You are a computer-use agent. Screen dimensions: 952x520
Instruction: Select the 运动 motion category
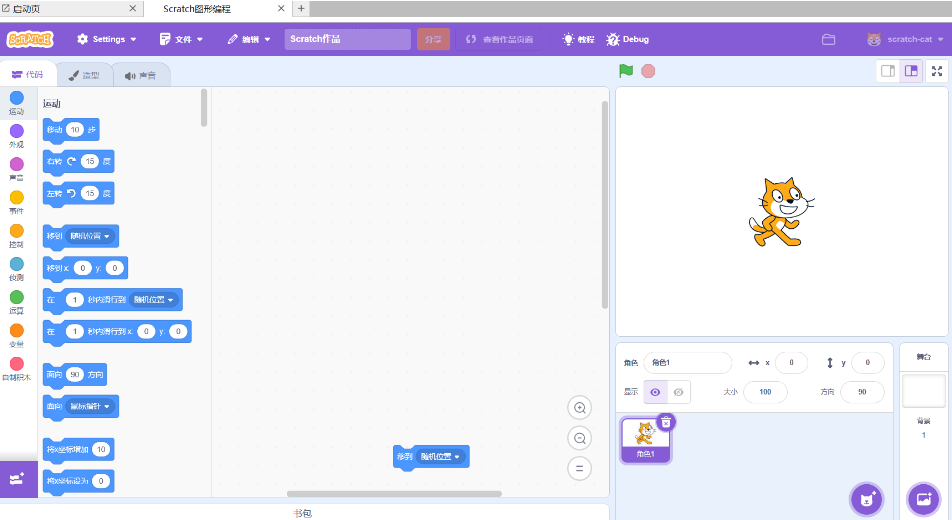(17, 102)
